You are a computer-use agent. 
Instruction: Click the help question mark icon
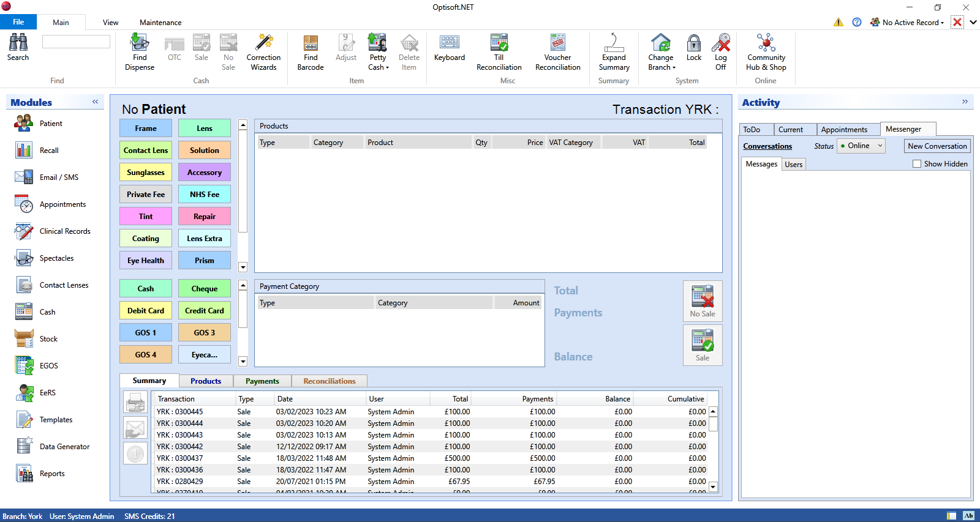click(857, 22)
